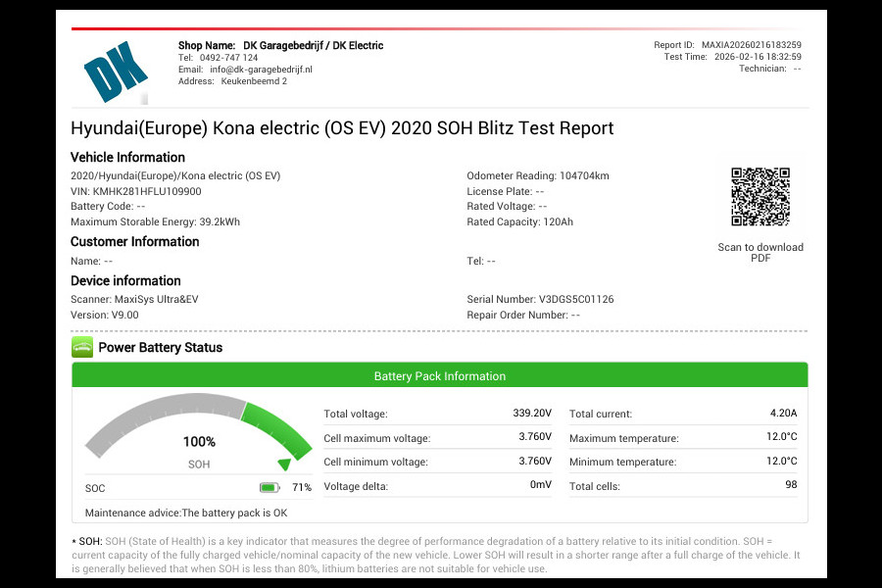This screenshot has height=588, width=882.
Task: Collapse the Device information section
Action: pyautogui.click(x=124, y=281)
